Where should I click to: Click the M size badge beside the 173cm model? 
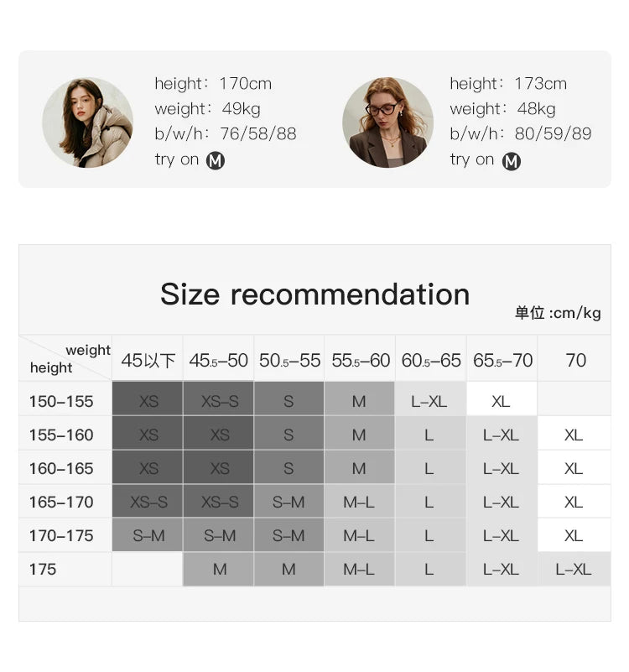pos(512,161)
